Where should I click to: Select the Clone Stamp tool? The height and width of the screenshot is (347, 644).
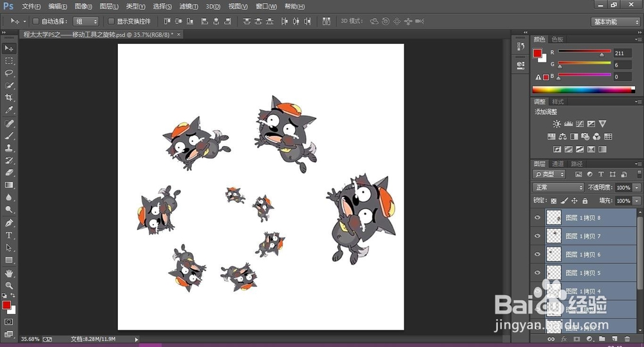pos(8,148)
